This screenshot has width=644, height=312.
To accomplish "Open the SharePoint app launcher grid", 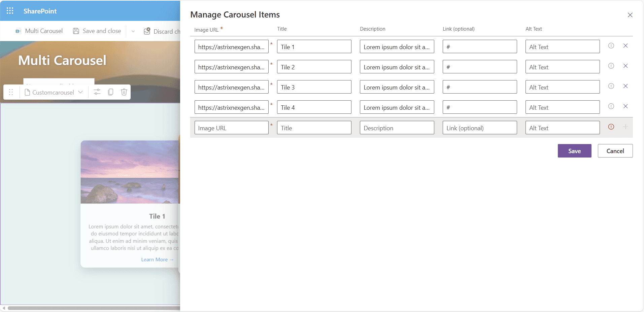I will click(x=10, y=11).
